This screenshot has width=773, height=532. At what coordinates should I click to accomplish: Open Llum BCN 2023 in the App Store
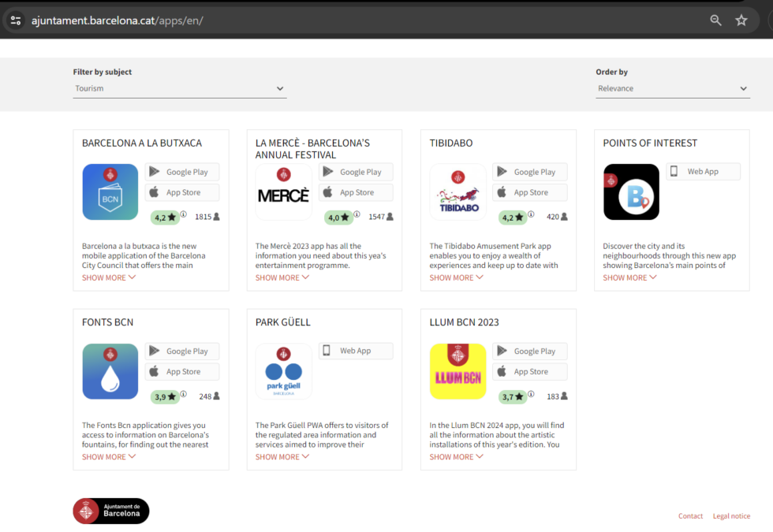coord(529,370)
